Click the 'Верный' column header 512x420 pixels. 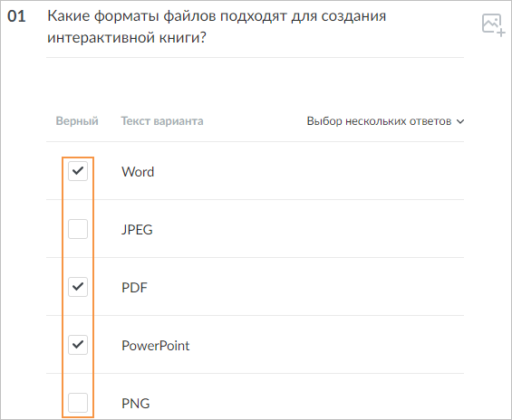(77, 121)
